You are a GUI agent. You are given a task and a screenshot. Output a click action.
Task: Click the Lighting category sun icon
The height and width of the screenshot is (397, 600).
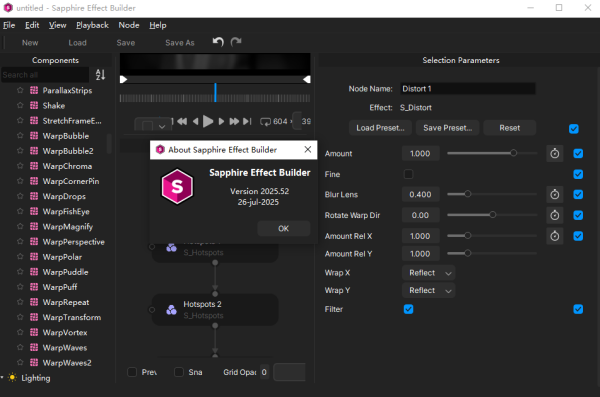click(13, 377)
